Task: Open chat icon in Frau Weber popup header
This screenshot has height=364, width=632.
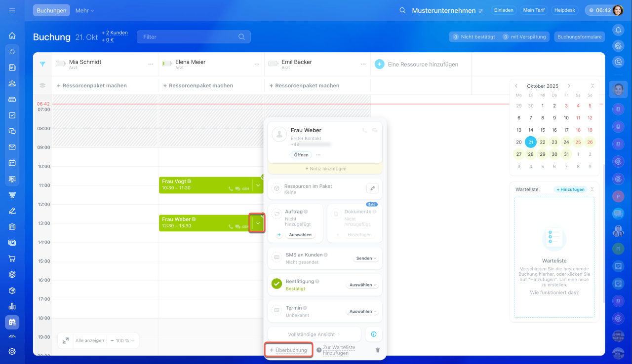Action: pyautogui.click(x=375, y=131)
